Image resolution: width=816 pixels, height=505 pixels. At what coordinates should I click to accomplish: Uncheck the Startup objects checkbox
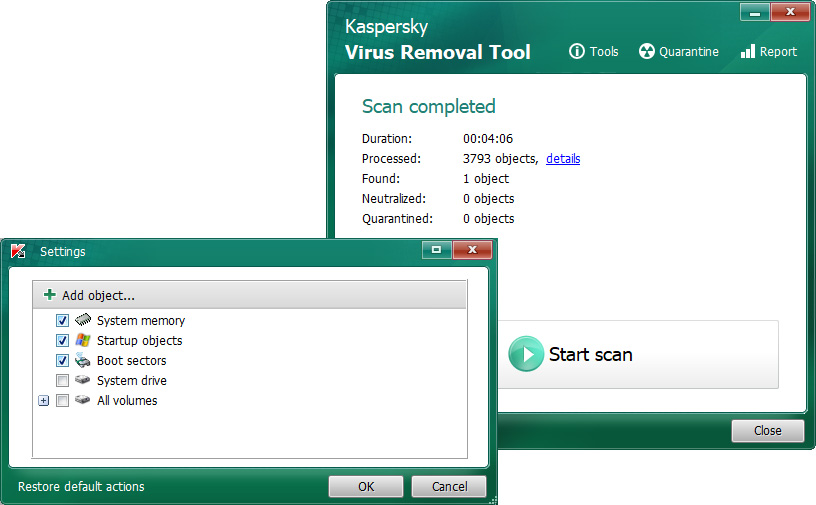(x=62, y=340)
